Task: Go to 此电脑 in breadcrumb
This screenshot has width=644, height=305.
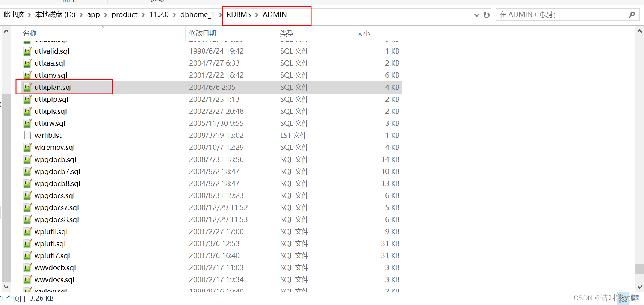Action: coord(14,15)
